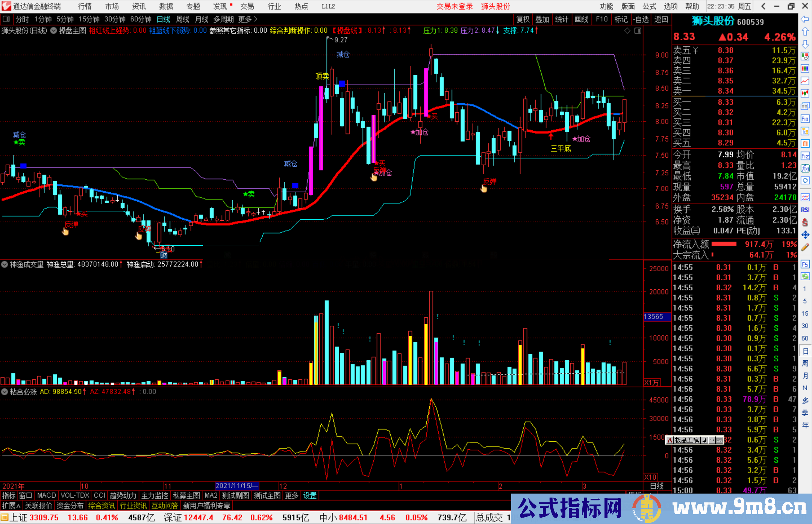Click the red trend line chart icon

coord(805,81)
